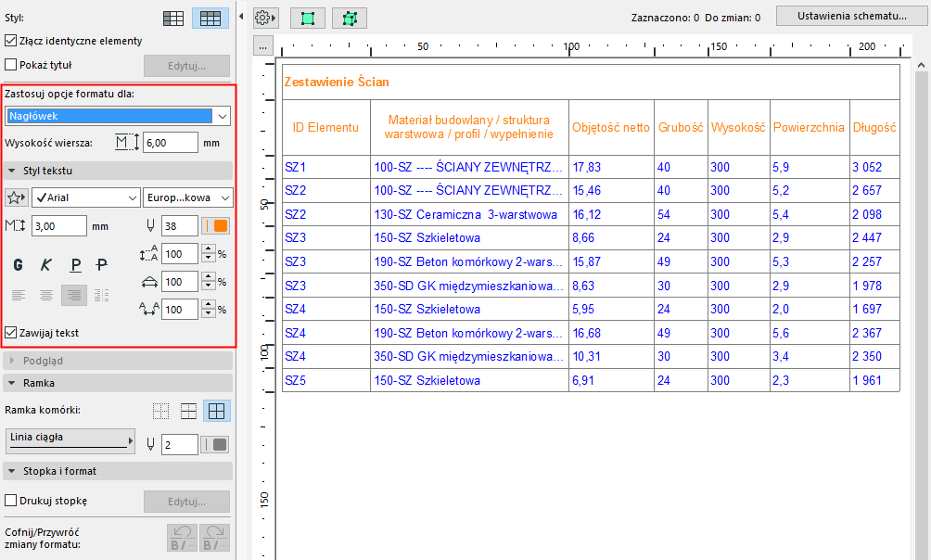The height and width of the screenshot is (560, 931).
Task: Click the 3D element select icon in toolbar
Action: (350, 18)
